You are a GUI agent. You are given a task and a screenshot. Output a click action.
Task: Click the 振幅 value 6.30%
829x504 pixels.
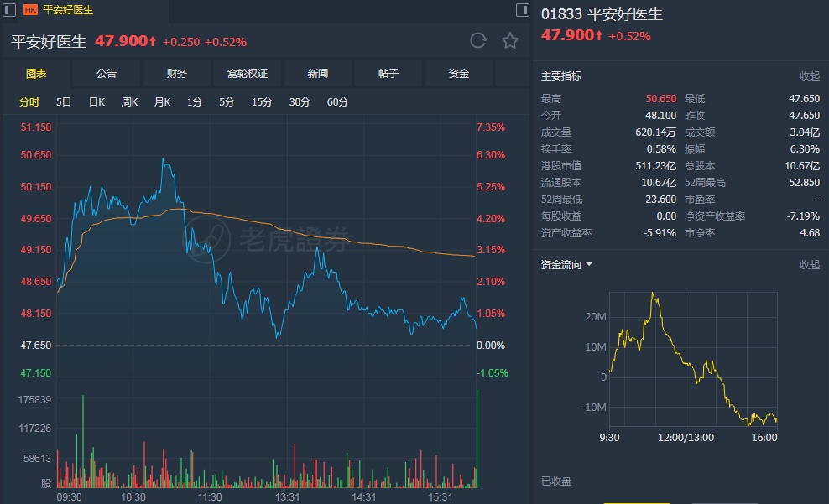[x=805, y=149]
